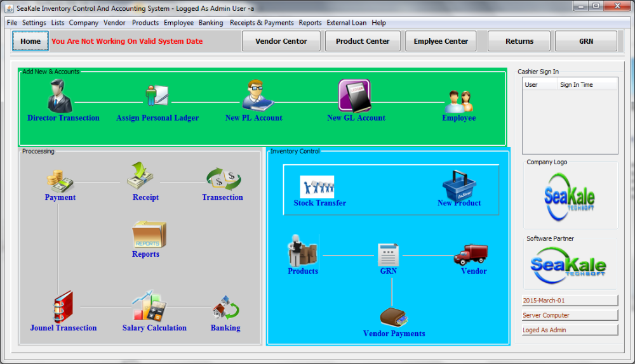
Task: Open the Products boxes icon
Action: 303,250
